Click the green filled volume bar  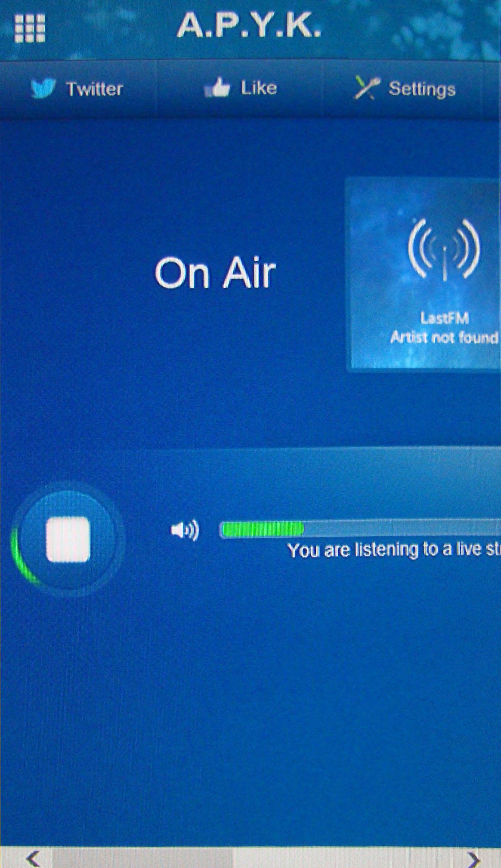(x=262, y=529)
